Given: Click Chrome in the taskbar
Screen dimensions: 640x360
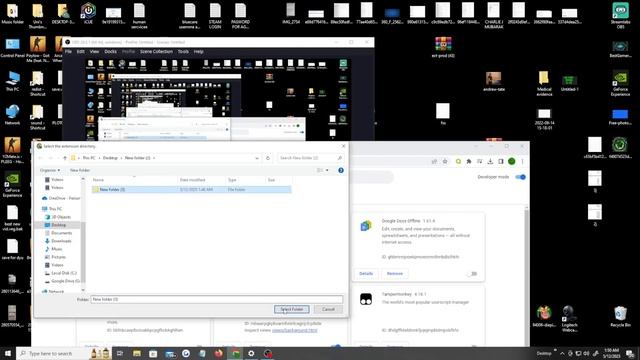Looking at the screenshot, I should tap(235, 353).
